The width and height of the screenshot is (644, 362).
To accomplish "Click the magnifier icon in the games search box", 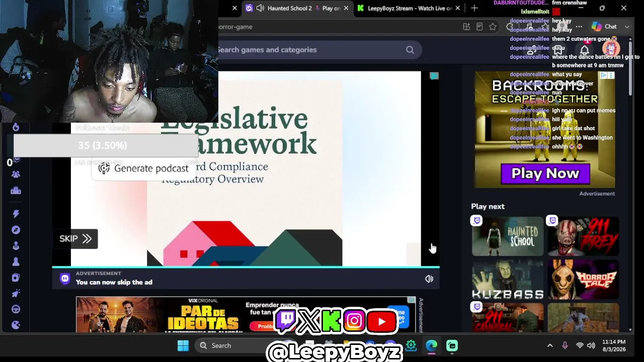I will (x=410, y=50).
